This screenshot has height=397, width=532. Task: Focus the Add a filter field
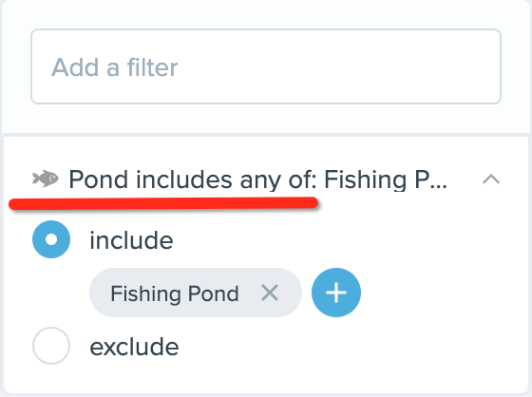click(266, 66)
